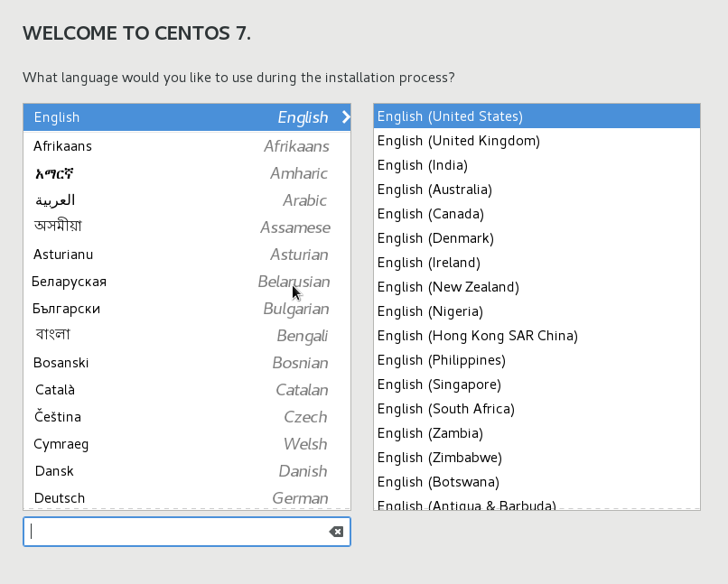Clear the language search field icon
Image resolution: width=728 pixels, height=584 pixels.
click(x=336, y=532)
